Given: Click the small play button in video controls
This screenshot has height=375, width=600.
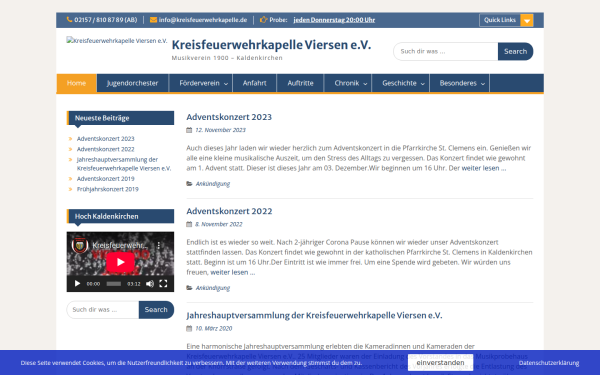Looking at the screenshot, I should coord(77,284).
